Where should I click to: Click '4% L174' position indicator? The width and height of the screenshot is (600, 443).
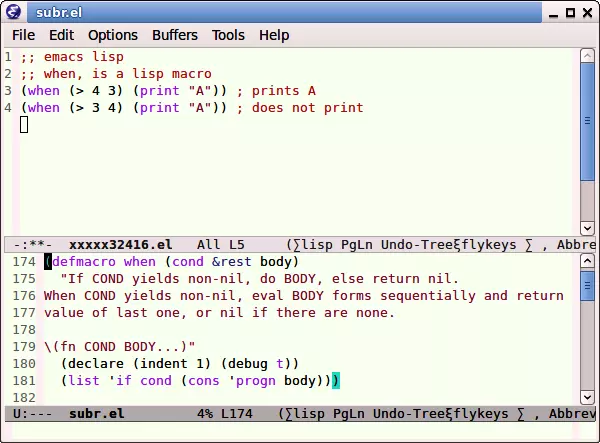(x=225, y=414)
